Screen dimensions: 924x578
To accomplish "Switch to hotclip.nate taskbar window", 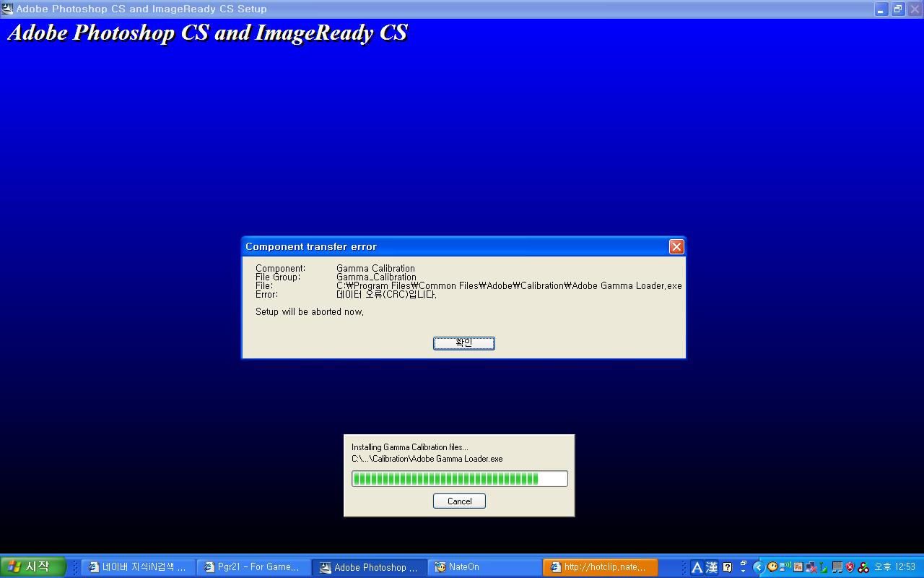I will [x=601, y=567].
